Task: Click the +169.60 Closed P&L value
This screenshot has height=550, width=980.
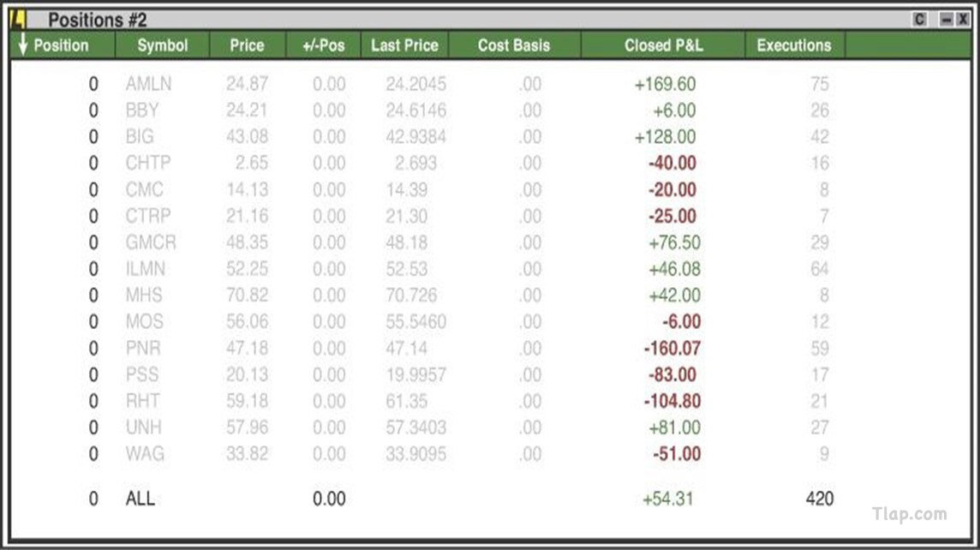Action: click(665, 84)
